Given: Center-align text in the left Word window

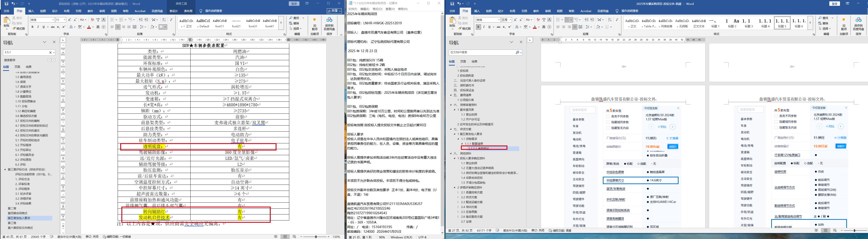Looking at the screenshot, I should (x=118, y=27).
